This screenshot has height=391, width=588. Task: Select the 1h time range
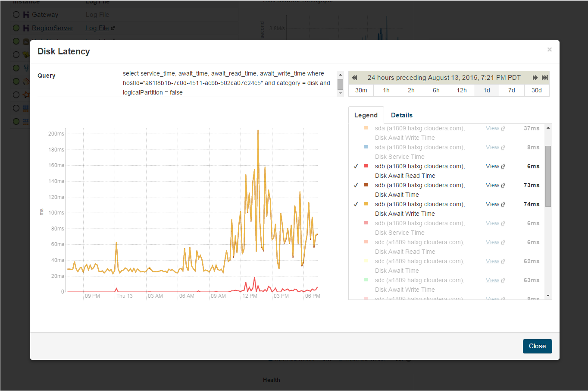coord(386,90)
